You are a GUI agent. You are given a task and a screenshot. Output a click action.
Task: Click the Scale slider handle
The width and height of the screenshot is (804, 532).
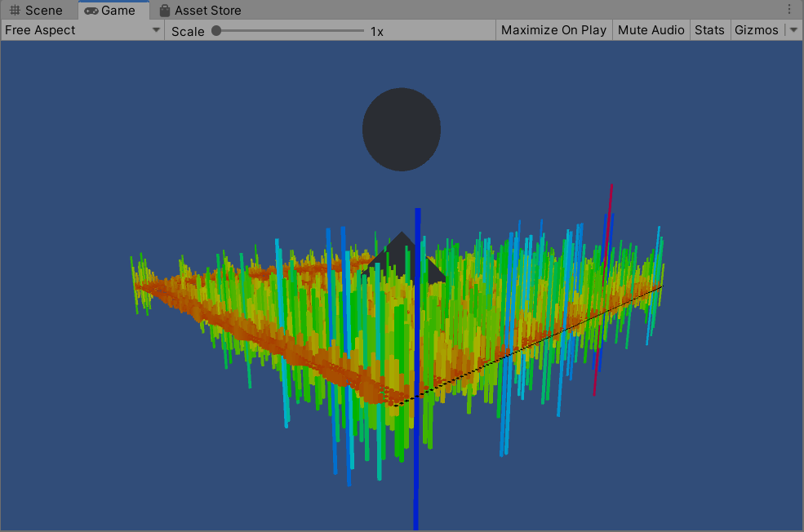click(216, 31)
